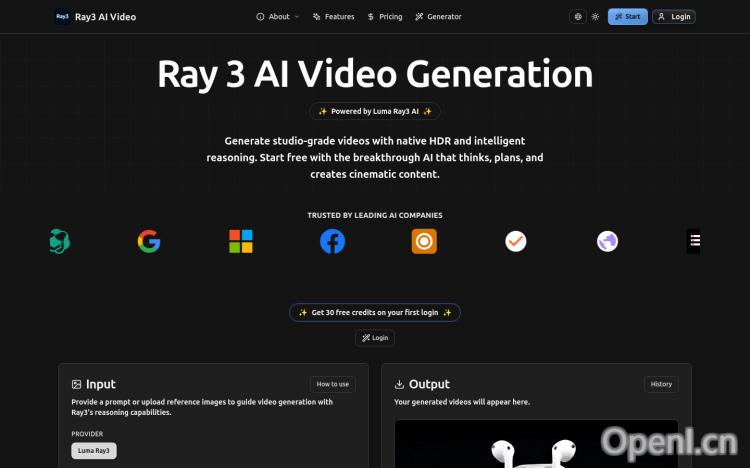Click the PROVIDER label

pos(87,434)
